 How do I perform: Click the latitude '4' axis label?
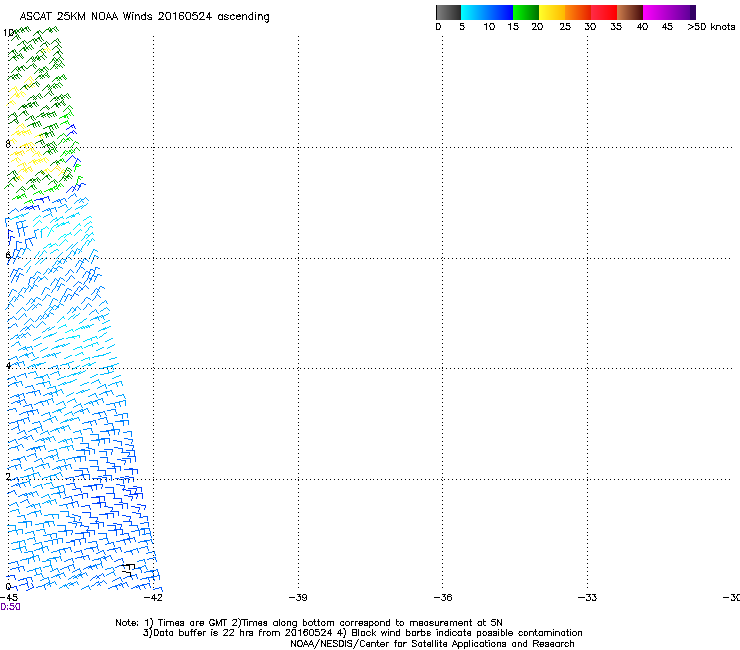(8, 366)
